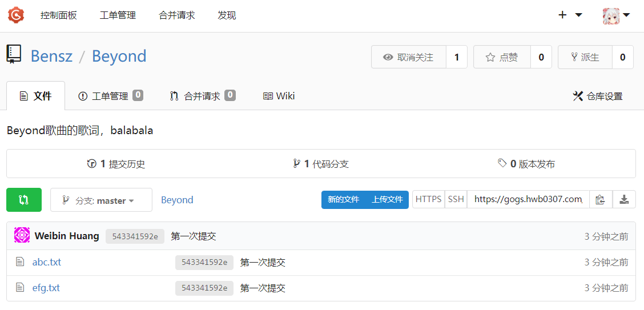Image resolution: width=644 pixels, height=310 pixels.
Task: Click the stars count next to 点赞
Action: coord(541,57)
